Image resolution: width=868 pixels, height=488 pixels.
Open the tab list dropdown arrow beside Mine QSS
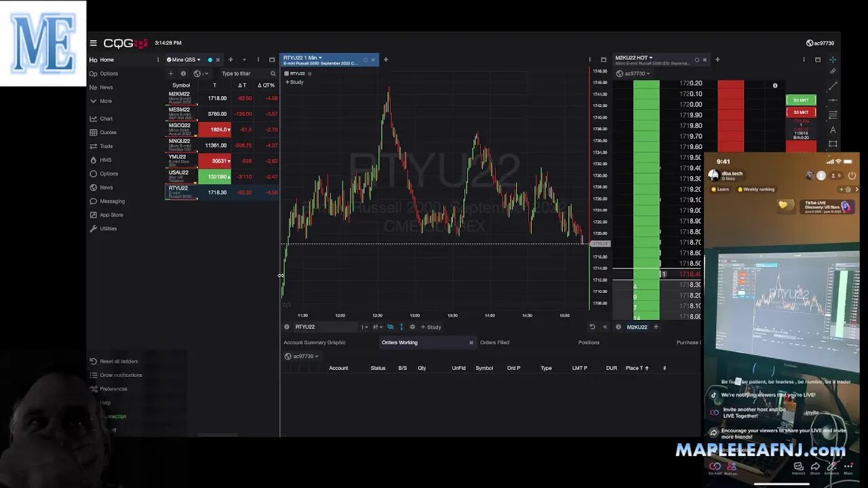pyautogui.click(x=244, y=60)
